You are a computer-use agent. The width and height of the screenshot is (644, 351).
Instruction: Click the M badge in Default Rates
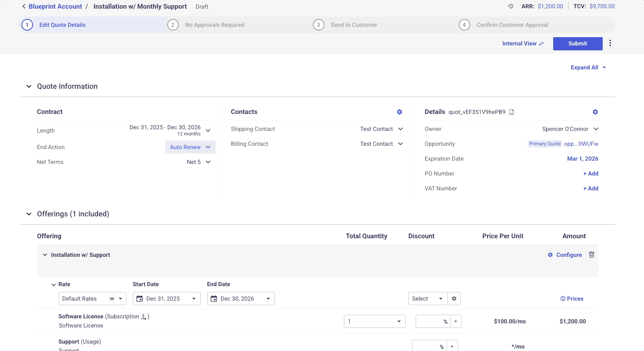point(112,299)
